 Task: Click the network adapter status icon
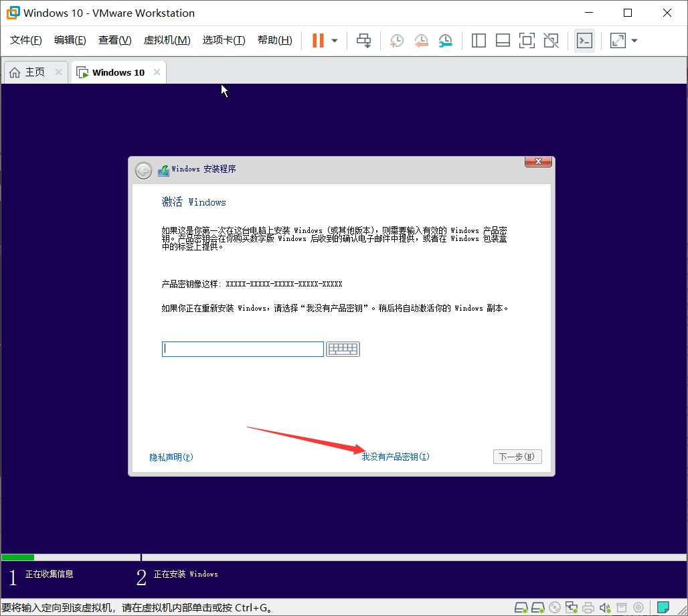[x=572, y=608]
